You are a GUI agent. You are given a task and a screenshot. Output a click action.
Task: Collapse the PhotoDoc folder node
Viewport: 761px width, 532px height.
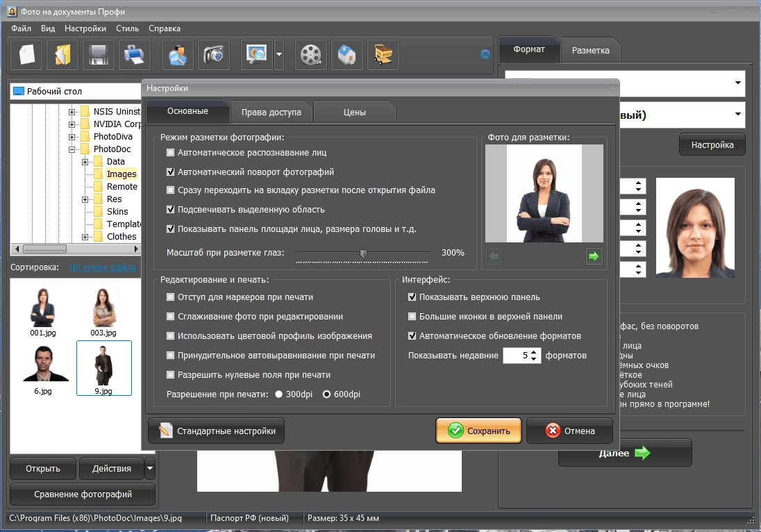[x=72, y=149]
